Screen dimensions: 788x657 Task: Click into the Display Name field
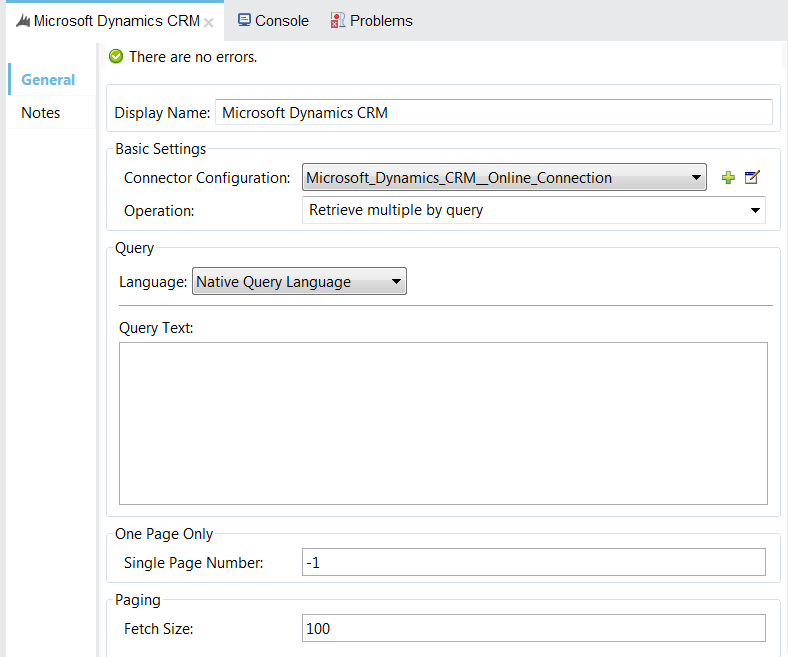(493, 113)
